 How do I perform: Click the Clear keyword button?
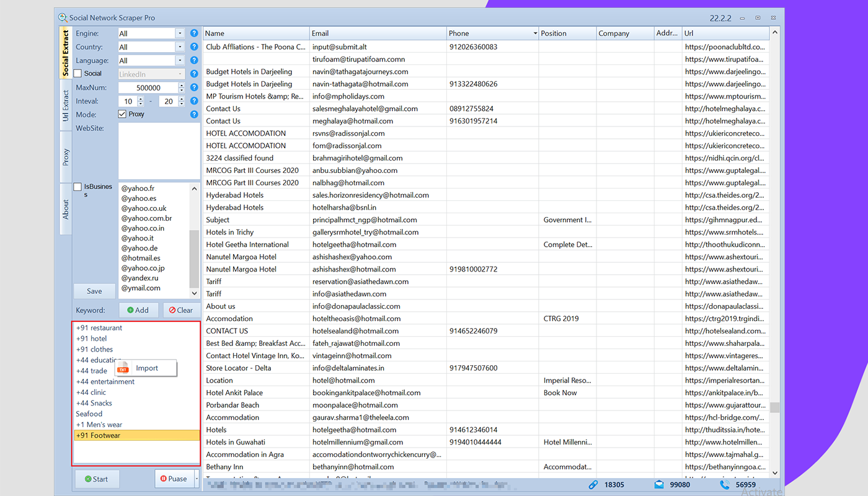tap(181, 310)
